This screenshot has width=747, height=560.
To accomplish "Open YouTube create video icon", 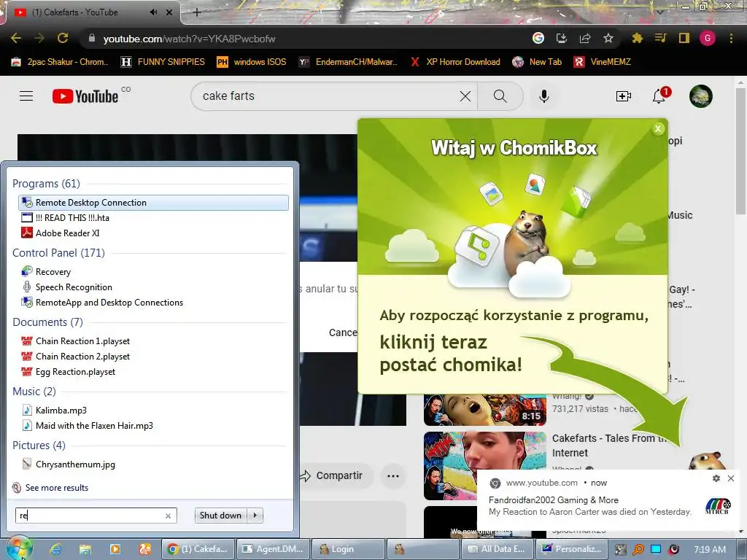I will click(623, 96).
